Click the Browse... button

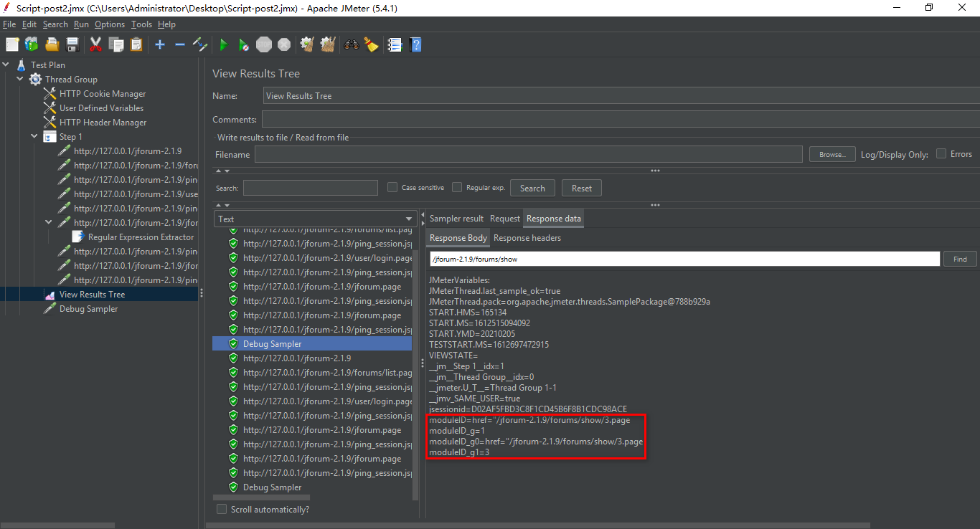[x=832, y=154]
